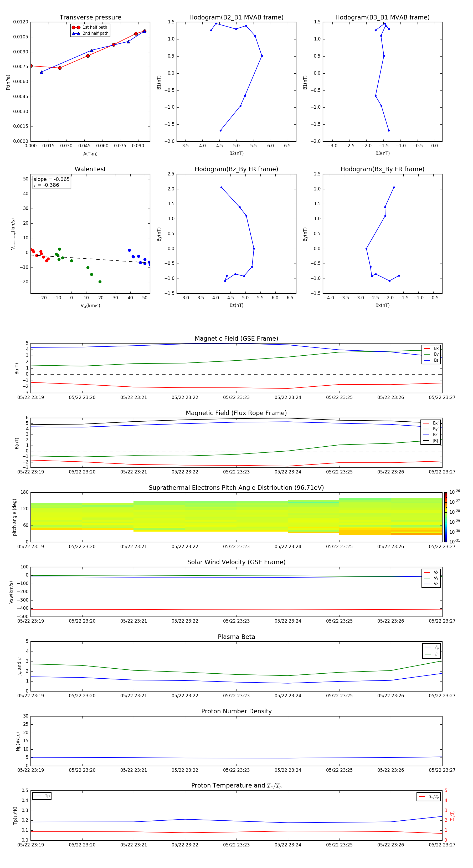Select 'βp' in the Plasma Beta legend
Viewport: 473px width, 868px height.
431,647
